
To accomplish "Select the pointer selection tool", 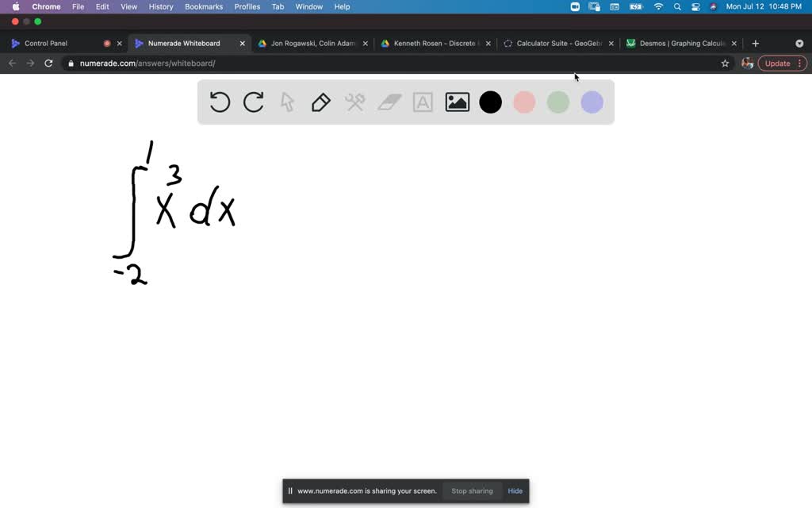I will coord(287,102).
